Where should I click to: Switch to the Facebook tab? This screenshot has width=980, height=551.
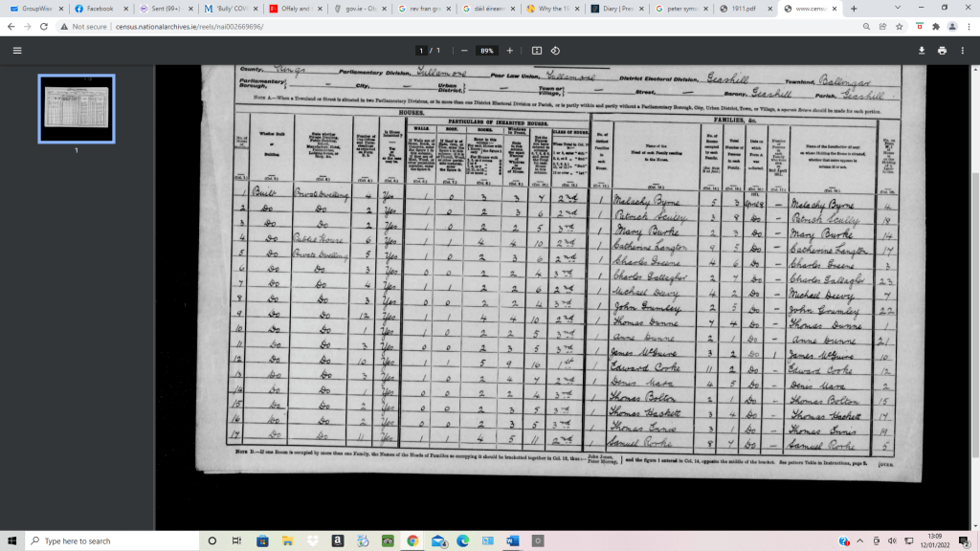pyautogui.click(x=96, y=9)
